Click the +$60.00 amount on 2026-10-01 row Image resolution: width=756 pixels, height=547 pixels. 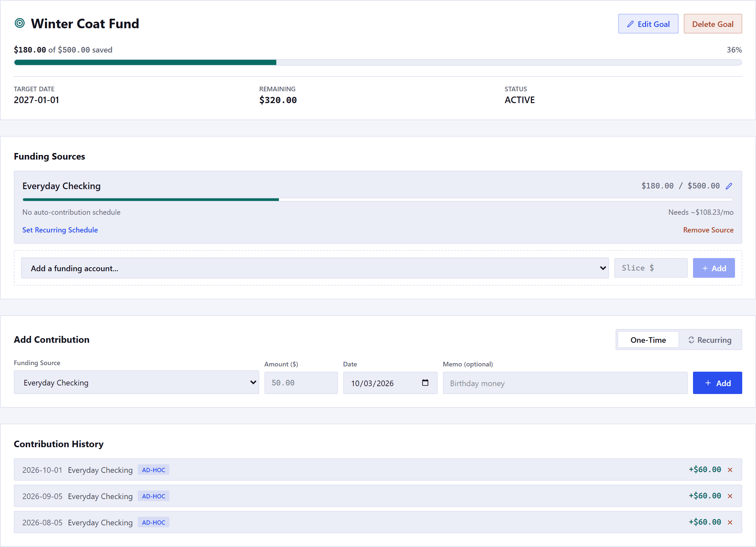705,470
